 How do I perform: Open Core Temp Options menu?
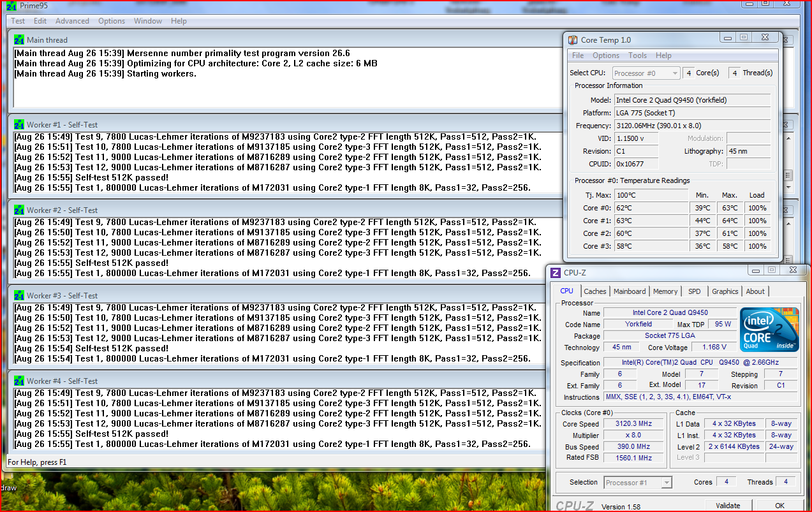(606, 55)
